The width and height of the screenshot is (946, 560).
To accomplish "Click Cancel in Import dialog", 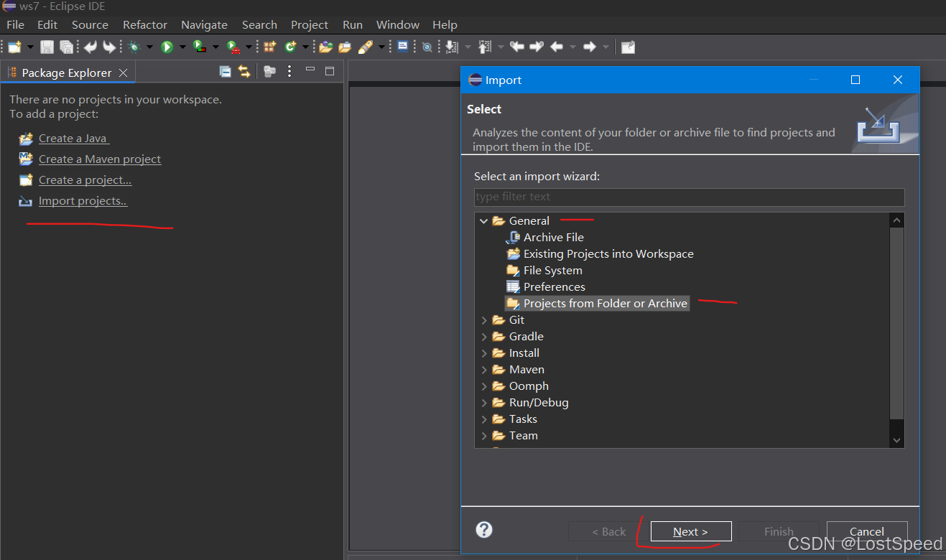I will click(x=867, y=531).
